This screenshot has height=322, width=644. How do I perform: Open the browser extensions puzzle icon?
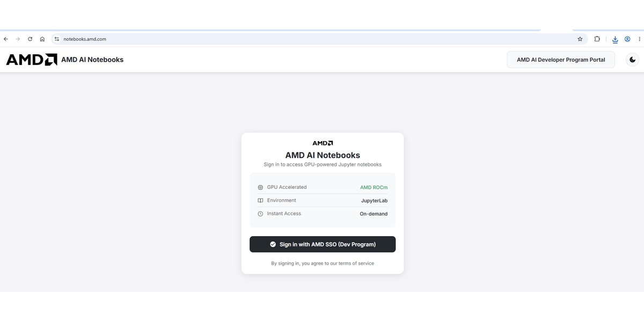[597, 39]
